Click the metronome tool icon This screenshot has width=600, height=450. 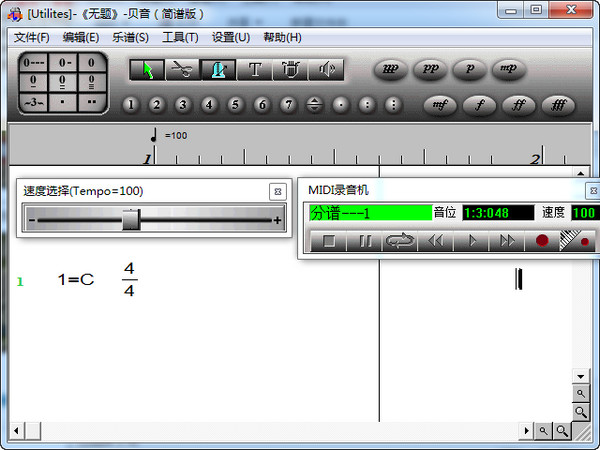[218, 69]
